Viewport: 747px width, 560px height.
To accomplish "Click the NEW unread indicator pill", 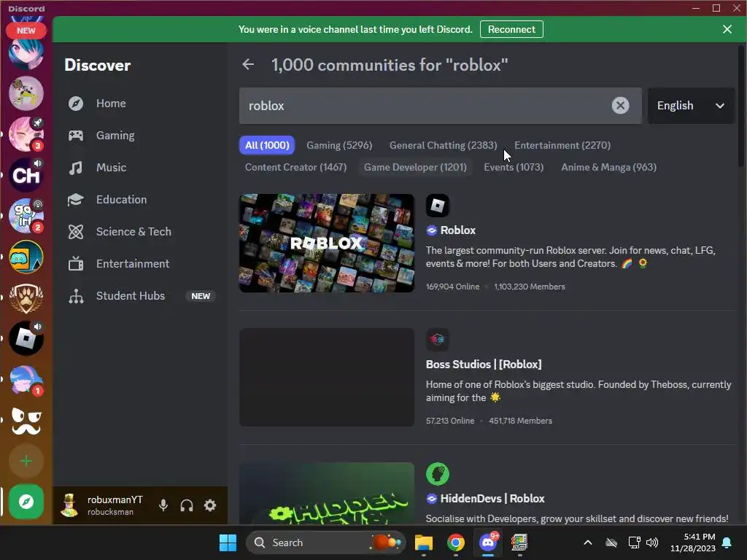I will 26,31.
